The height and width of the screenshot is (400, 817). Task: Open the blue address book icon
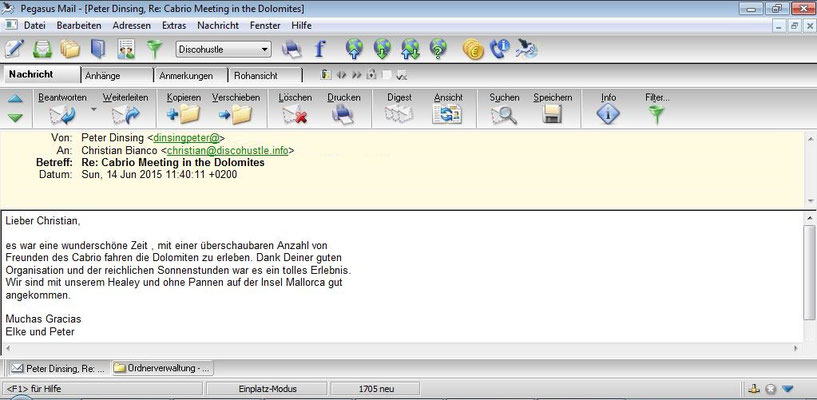point(97,49)
